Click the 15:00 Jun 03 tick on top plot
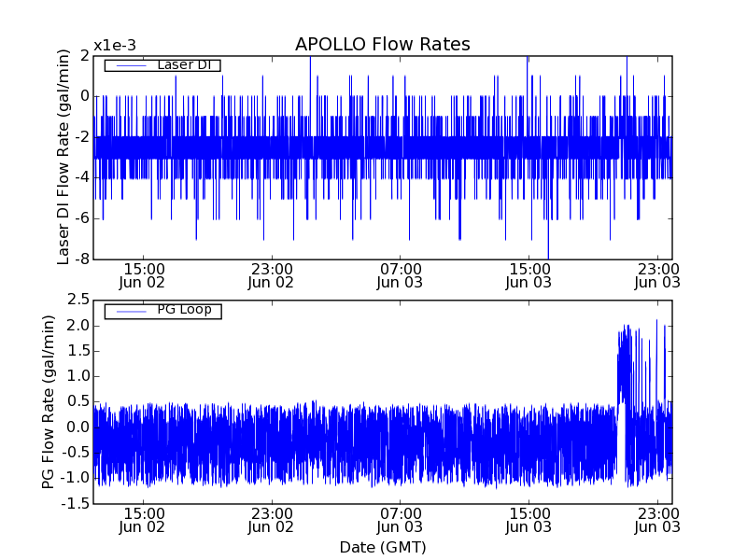The image size is (747, 560). pos(529,275)
